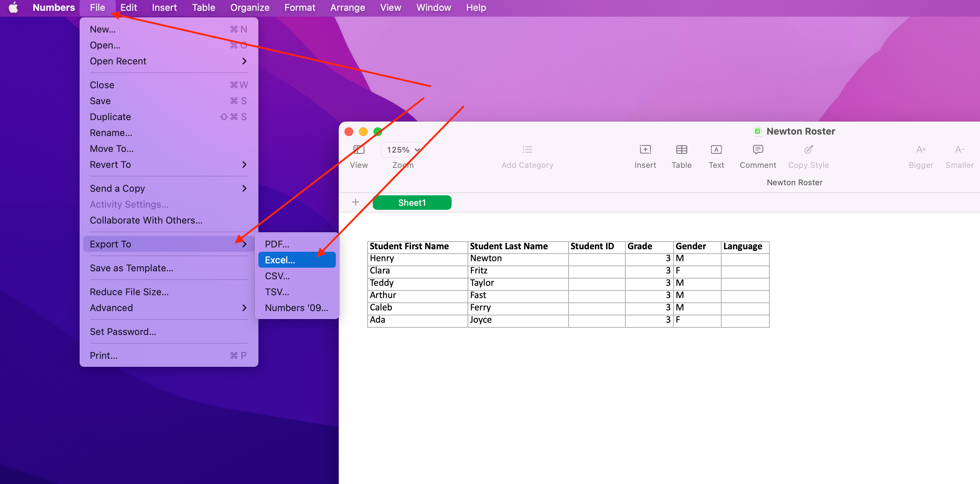Choose Rename... from the File menu
The height and width of the screenshot is (484, 980).
(169, 133)
